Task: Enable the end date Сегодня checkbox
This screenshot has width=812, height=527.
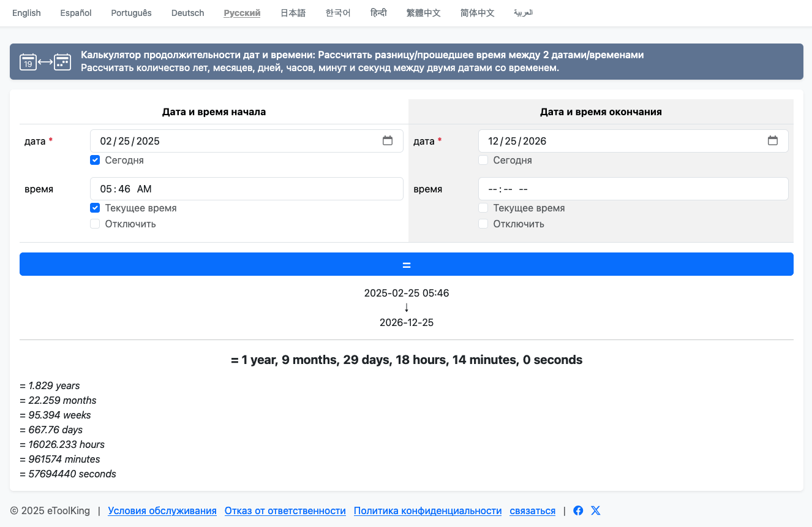Action: click(x=483, y=161)
